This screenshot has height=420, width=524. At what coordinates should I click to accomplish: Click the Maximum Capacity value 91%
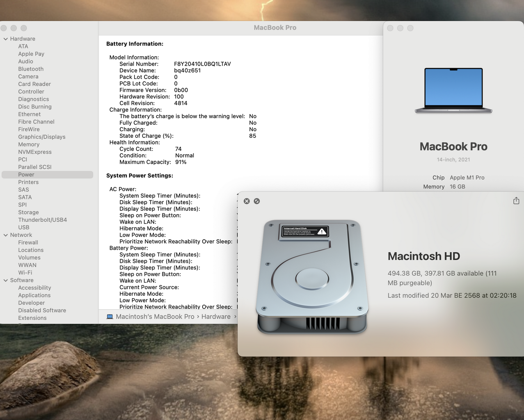(181, 162)
